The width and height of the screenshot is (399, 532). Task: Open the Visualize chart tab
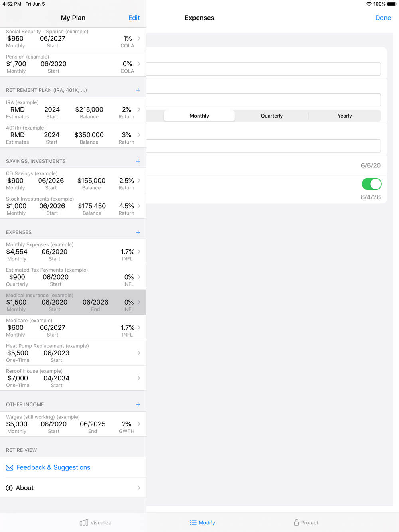pyautogui.click(x=95, y=522)
